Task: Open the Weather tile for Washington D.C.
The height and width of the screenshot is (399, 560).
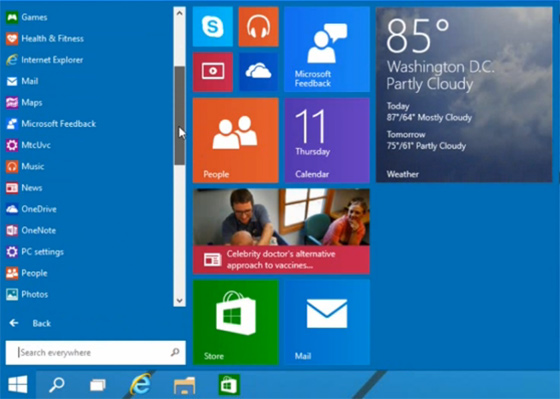Action: (464, 95)
